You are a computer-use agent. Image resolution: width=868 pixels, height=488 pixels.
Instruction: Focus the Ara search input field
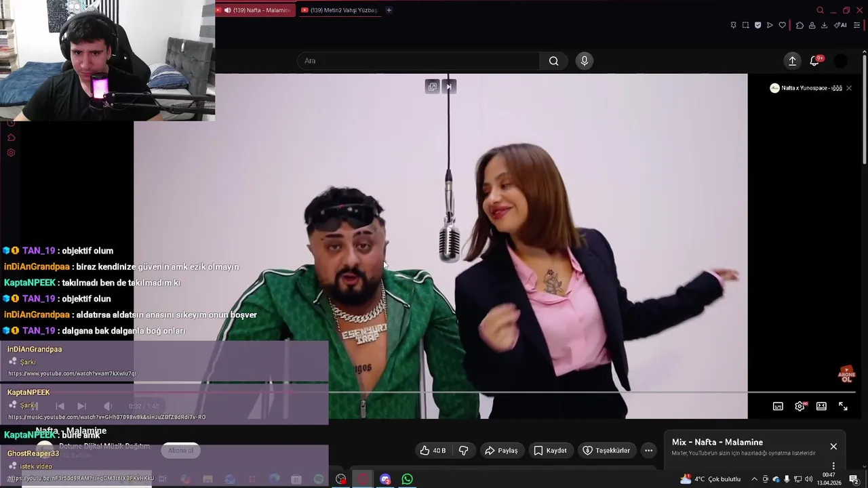(x=419, y=61)
